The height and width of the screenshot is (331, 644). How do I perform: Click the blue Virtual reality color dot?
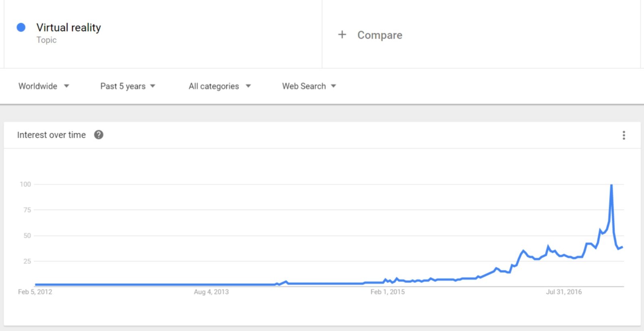coord(21,27)
